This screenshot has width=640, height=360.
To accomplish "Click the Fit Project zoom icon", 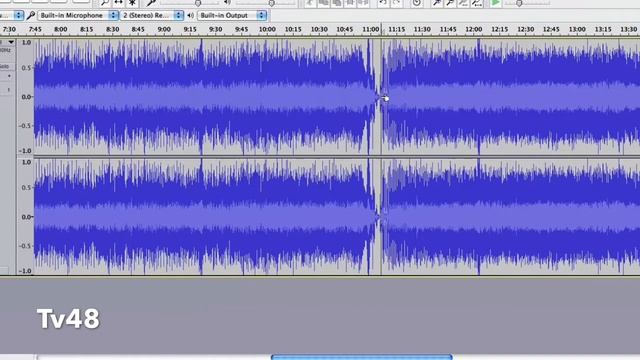I will [x=477, y=3].
